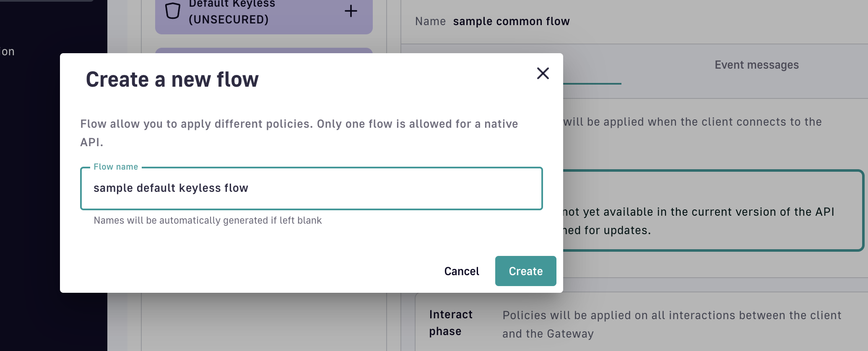Close the Create a new flow dialog

point(543,73)
